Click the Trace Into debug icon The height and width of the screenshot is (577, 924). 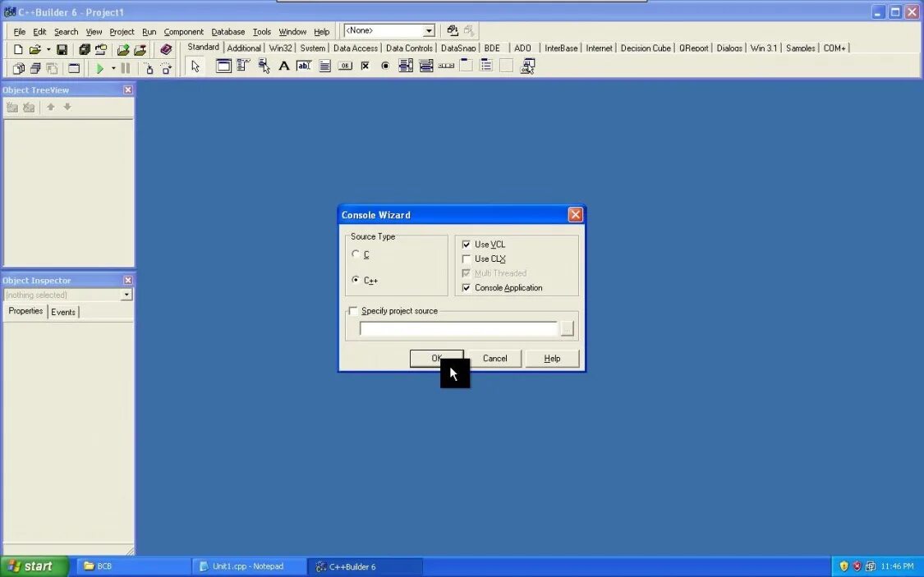click(149, 68)
